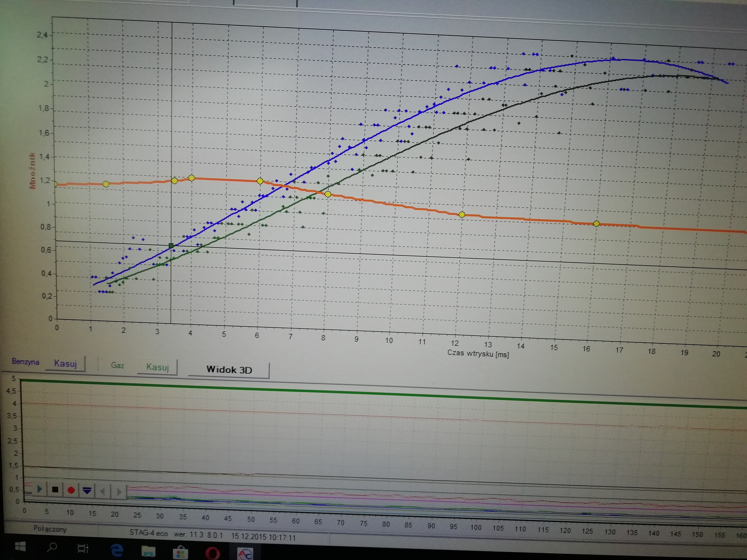Open the Widok 3D view
This screenshot has width=747, height=560.
[229, 370]
